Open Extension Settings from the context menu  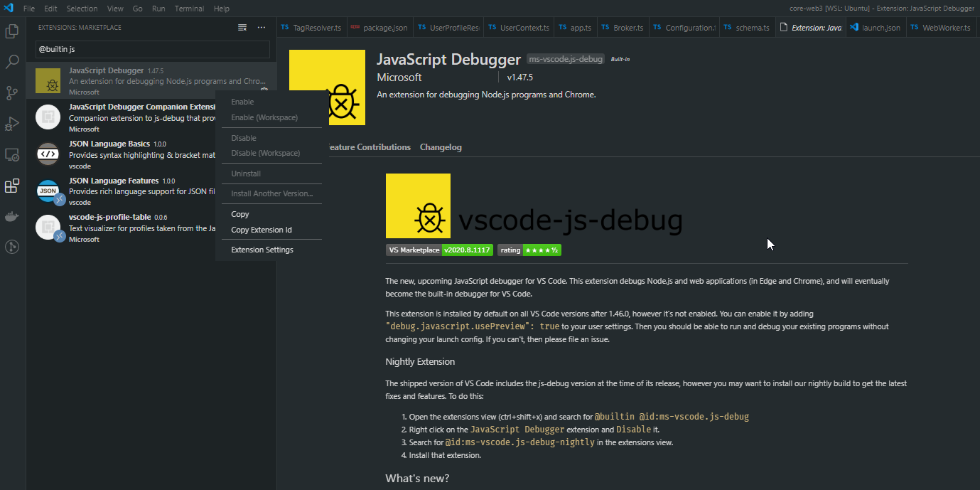262,250
